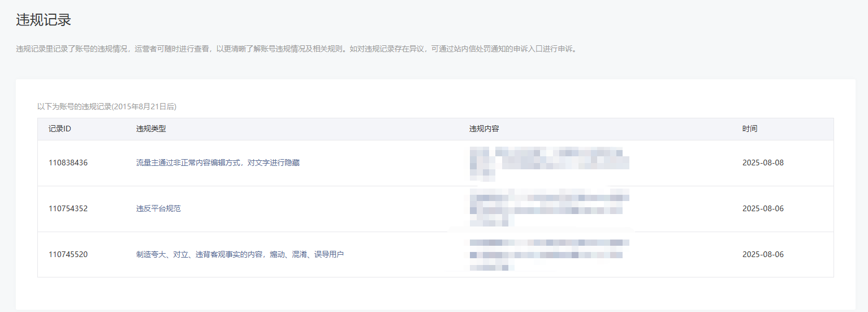Click the table header row background
This screenshot has height=312, width=868.
tap(435, 129)
